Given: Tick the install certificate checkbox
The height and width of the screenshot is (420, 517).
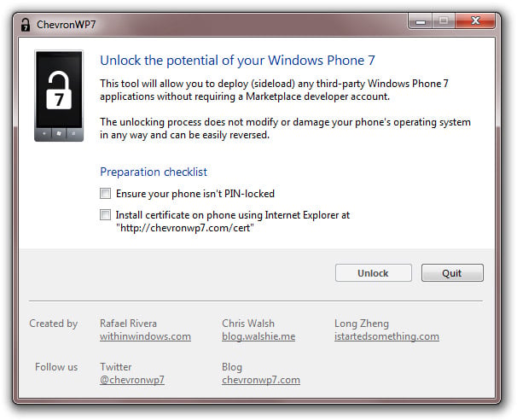Looking at the screenshot, I should click(x=105, y=215).
